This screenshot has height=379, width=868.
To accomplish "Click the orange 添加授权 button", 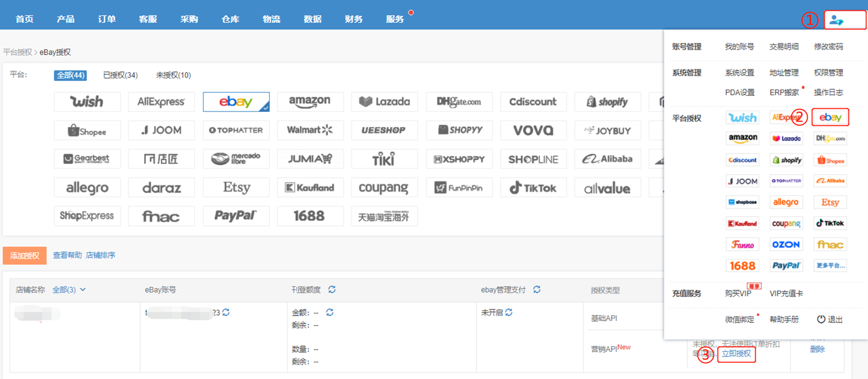I will pyautogui.click(x=25, y=256).
